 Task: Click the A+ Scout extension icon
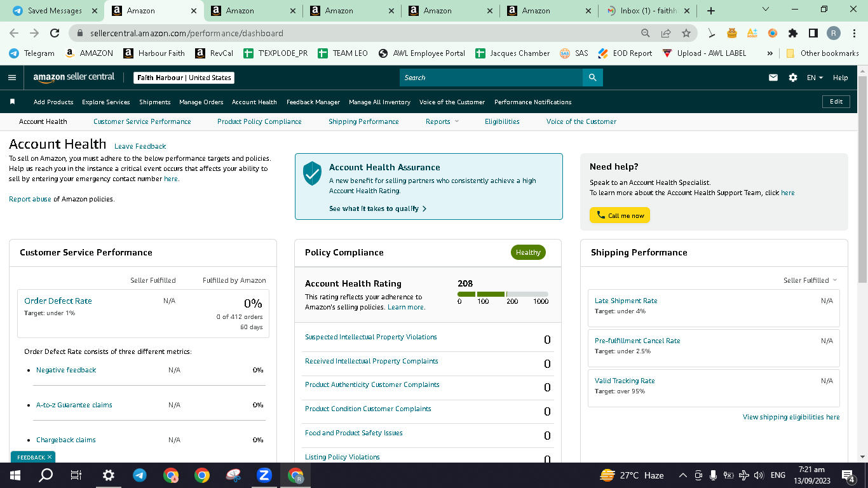click(x=752, y=33)
